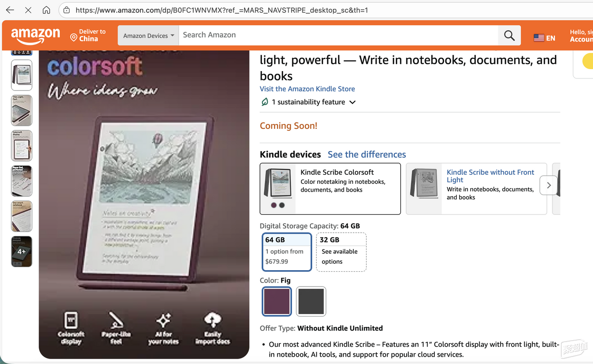Open the 4+ more images thumbnail
593x364 pixels.
(x=22, y=251)
